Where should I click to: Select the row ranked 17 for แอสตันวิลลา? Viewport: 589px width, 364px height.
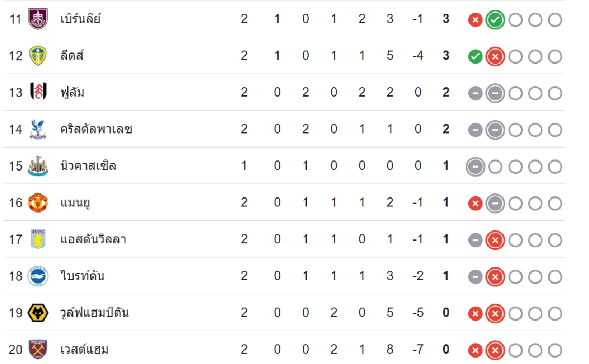(285, 239)
